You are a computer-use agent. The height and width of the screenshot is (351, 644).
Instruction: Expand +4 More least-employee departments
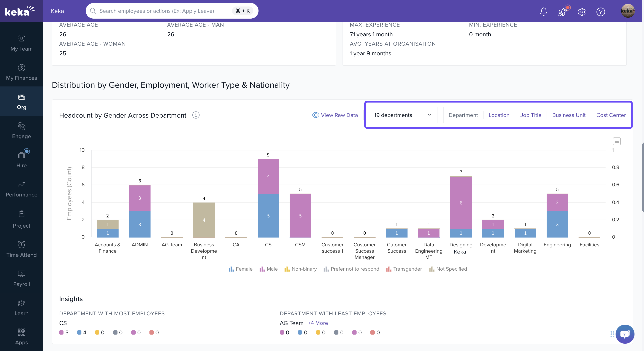pos(318,323)
